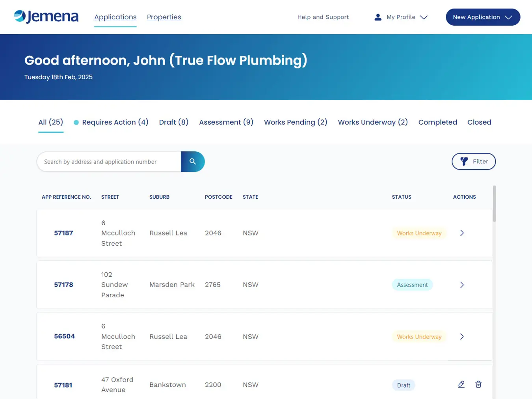The image size is (532, 399).
Task: Open application 57178 with arrow icon
Action: coord(462,285)
